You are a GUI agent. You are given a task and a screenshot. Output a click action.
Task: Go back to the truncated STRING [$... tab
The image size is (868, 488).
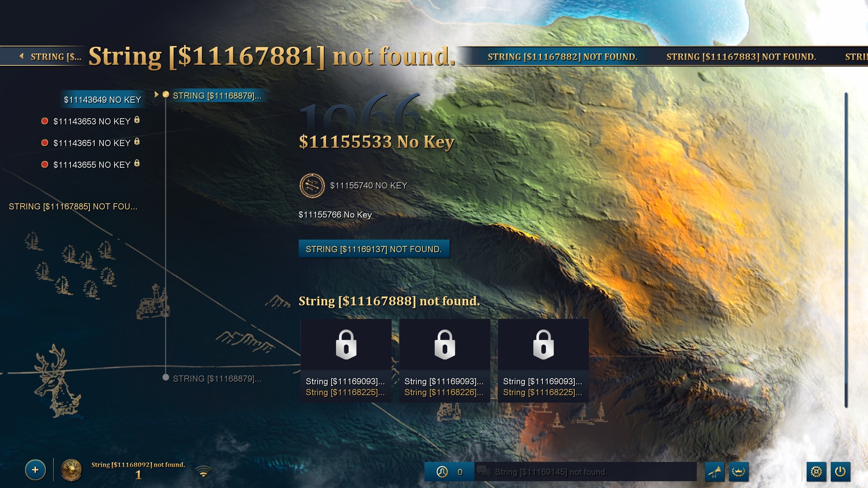56,57
